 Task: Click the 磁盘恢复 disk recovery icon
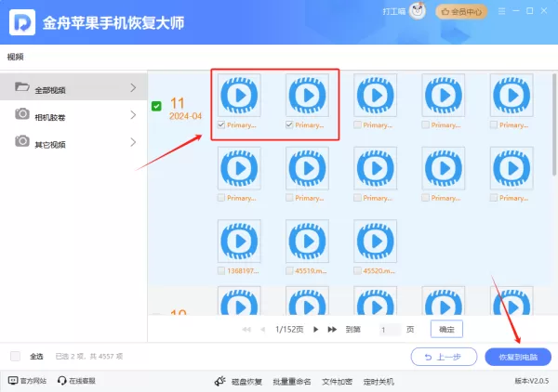220,382
